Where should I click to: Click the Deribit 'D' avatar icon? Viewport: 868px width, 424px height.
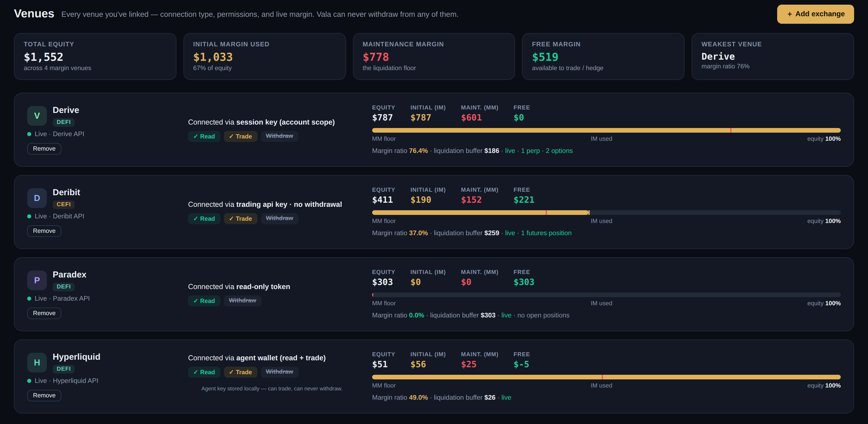pyautogui.click(x=37, y=198)
